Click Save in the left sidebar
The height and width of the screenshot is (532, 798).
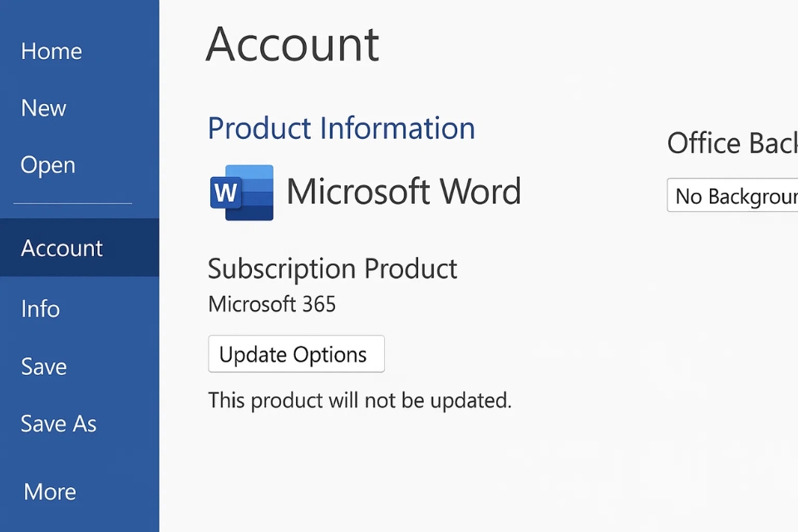click(44, 367)
